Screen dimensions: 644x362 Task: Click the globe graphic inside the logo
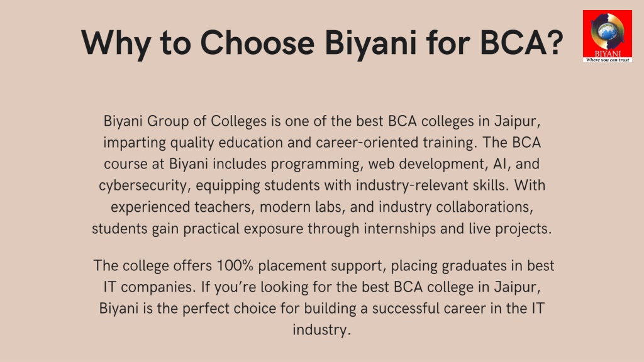[607, 31]
